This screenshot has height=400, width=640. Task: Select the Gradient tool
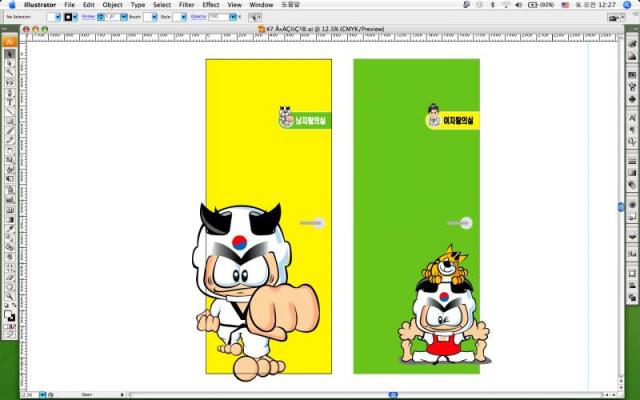(10, 220)
